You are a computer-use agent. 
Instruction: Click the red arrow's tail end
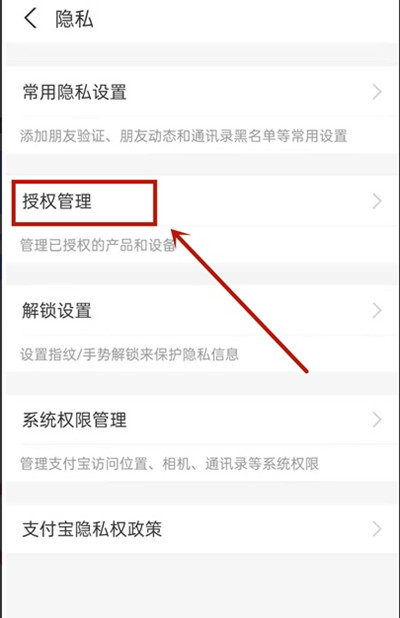[306, 370]
